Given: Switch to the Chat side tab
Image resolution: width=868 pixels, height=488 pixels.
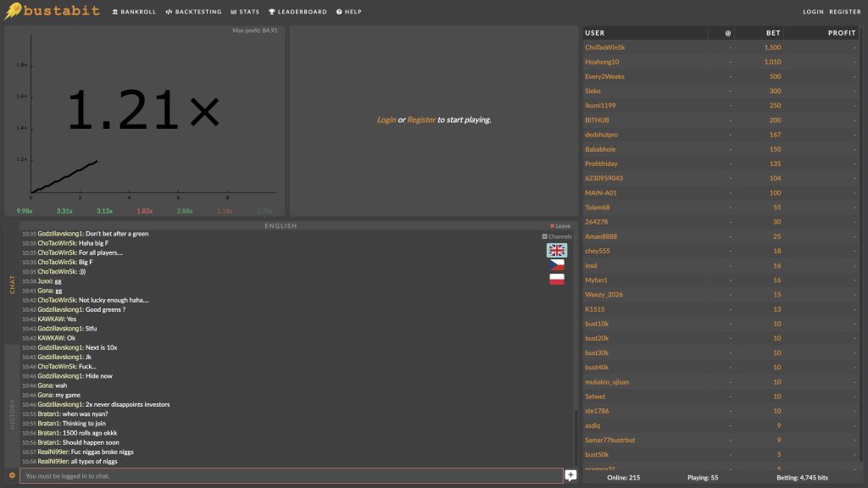Looking at the screenshot, I should [x=12, y=284].
